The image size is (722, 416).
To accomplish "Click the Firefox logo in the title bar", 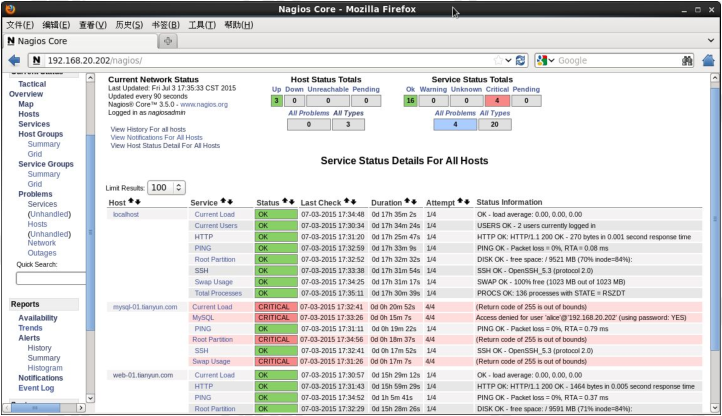I will click(x=10, y=9).
